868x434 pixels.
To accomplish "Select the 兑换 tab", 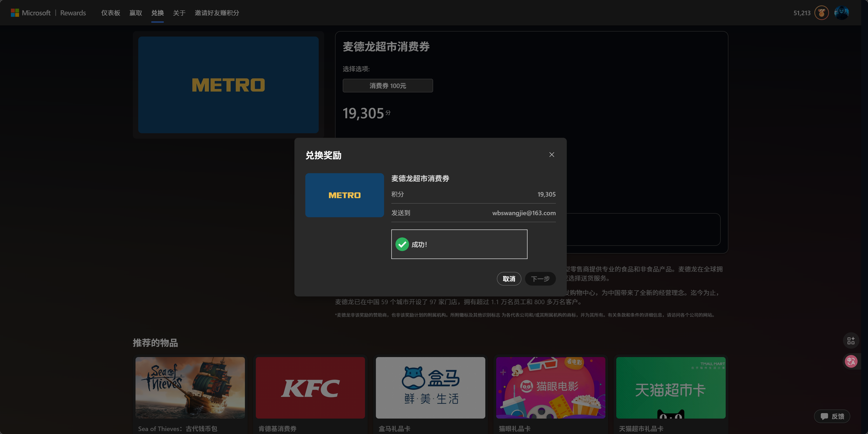I will click(x=157, y=13).
